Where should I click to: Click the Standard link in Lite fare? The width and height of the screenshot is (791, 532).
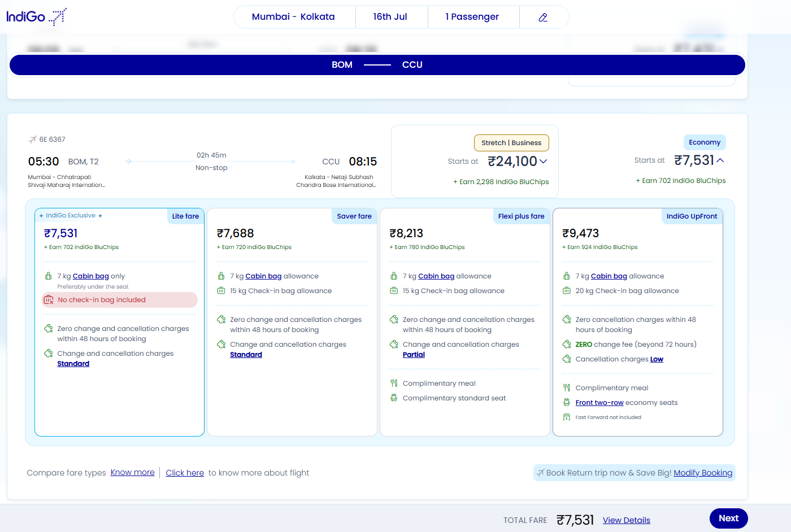click(73, 364)
